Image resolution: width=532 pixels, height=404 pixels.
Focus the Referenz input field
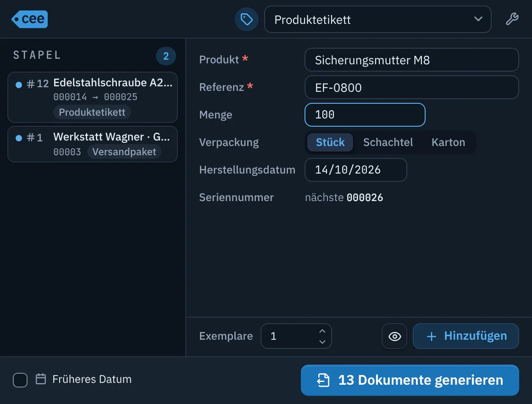click(411, 87)
